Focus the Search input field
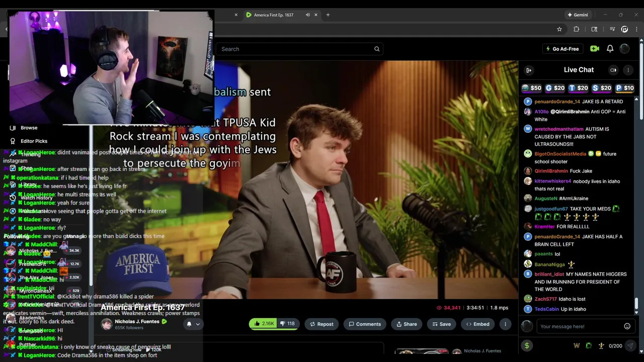Image resolution: width=644 pixels, height=362 pixels. [x=300, y=49]
